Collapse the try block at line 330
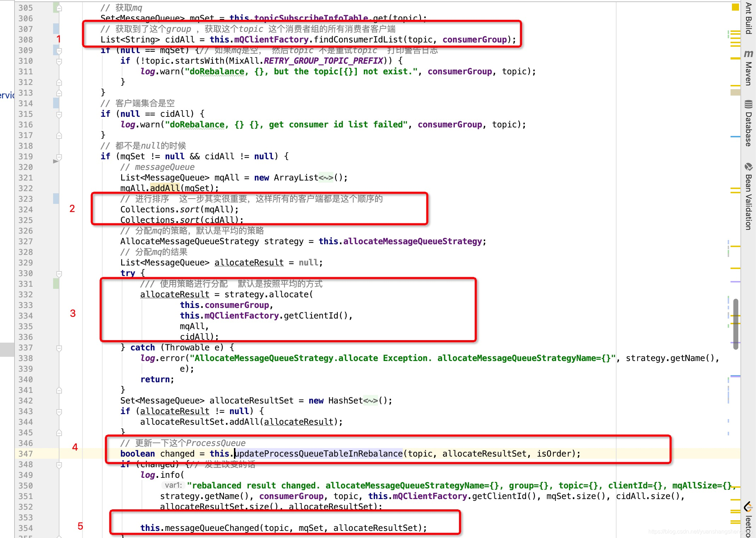Viewport: 756px width, 538px height. [x=59, y=274]
